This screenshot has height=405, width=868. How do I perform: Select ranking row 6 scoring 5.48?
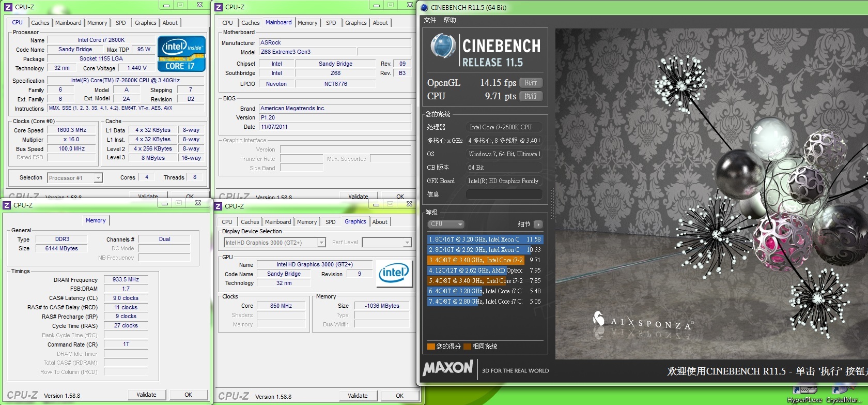(x=485, y=291)
